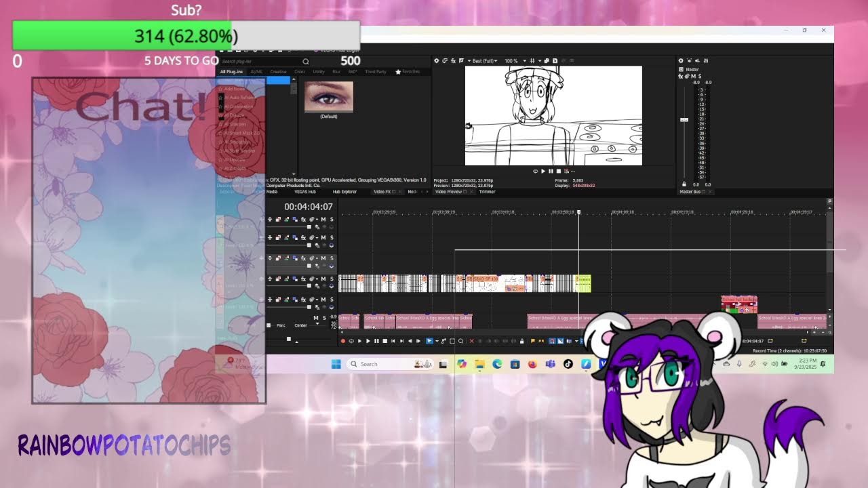Mute the fourth video track
Image resolution: width=868 pixels, height=488 pixels.
[323, 279]
